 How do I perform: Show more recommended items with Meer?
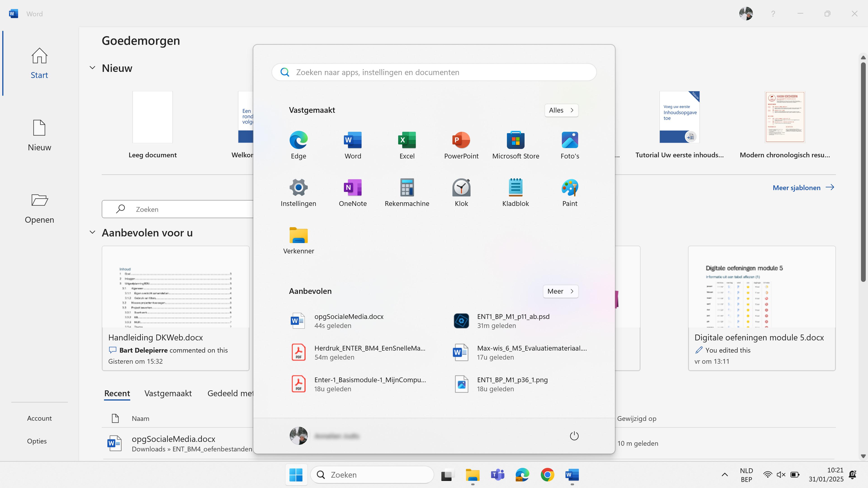click(560, 291)
